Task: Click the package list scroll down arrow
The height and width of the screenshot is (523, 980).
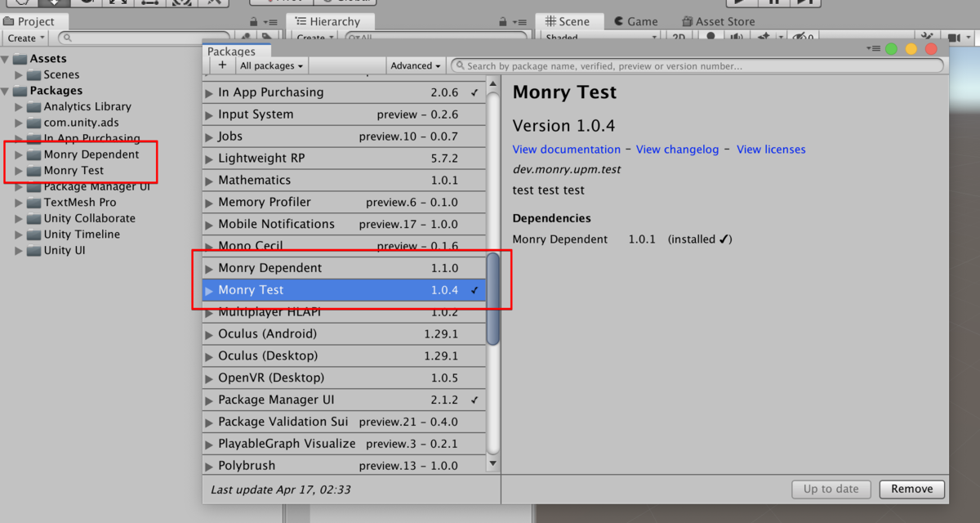Action: coord(492,463)
